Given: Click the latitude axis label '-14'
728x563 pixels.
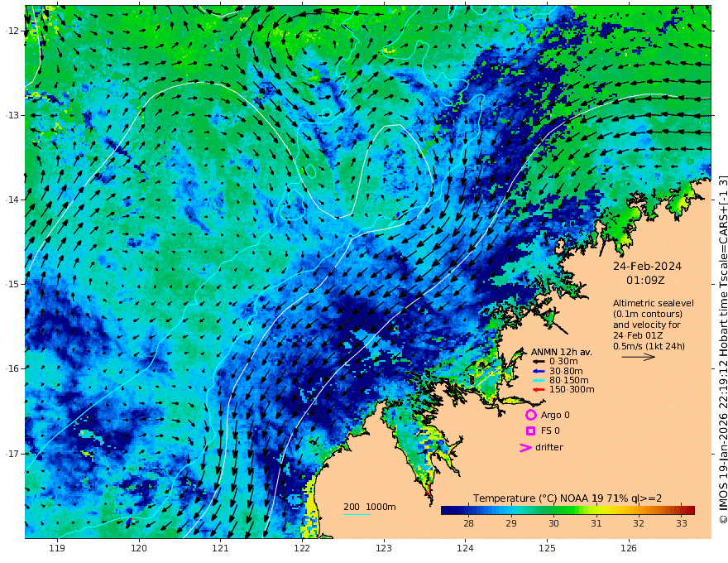Looking at the screenshot, I should point(12,200).
